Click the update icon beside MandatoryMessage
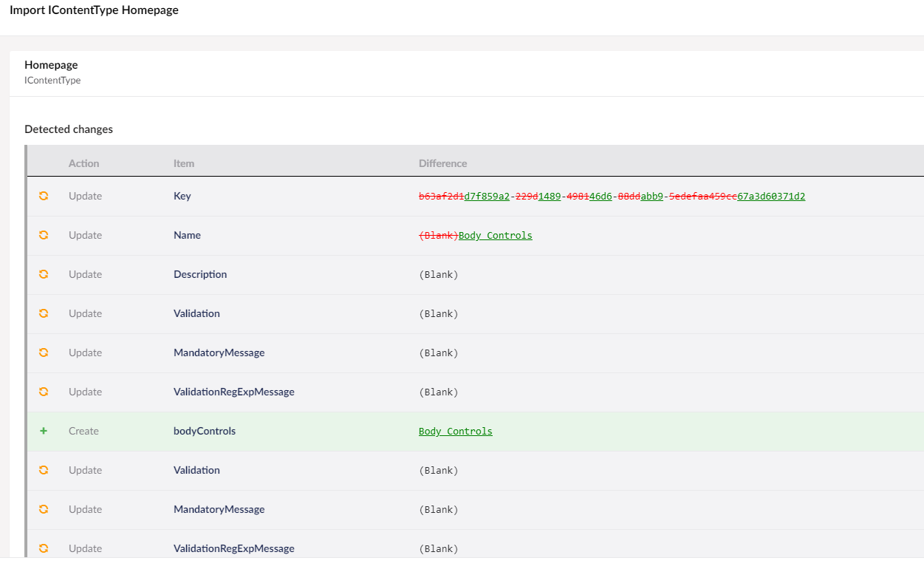 (x=44, y=353)
